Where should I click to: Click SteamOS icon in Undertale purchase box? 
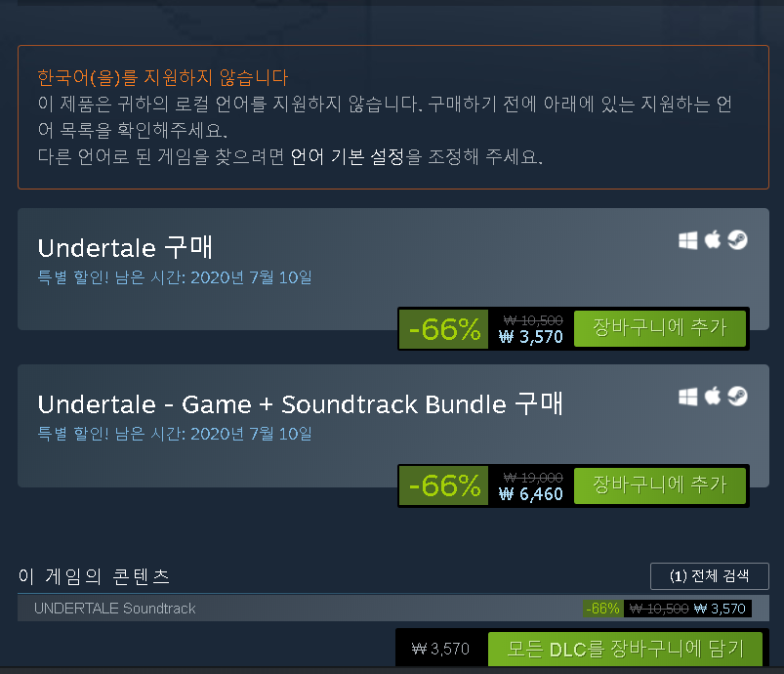[x=737, y=239]
